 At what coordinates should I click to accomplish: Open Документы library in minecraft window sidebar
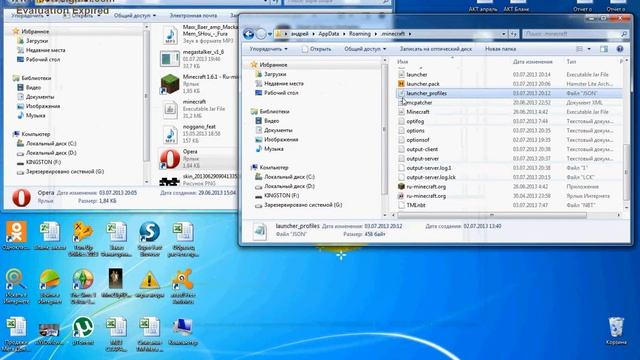[x=278, y=130]
